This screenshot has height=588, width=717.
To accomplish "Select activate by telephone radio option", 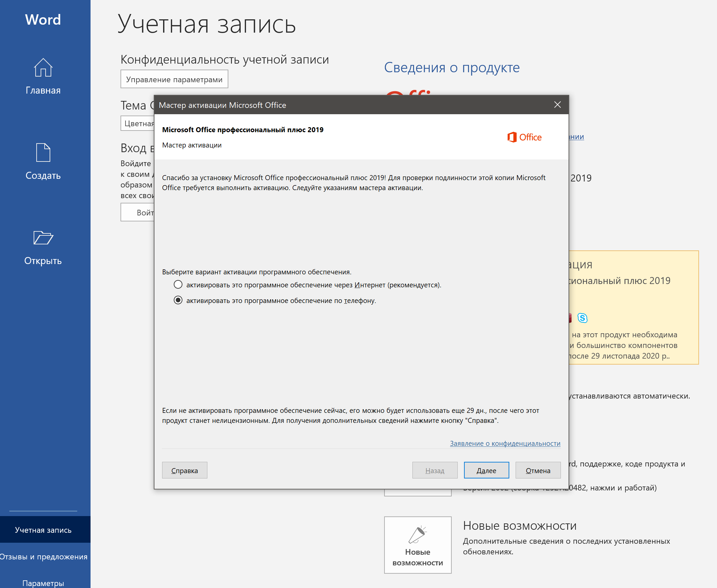I will tap(178, 300).
